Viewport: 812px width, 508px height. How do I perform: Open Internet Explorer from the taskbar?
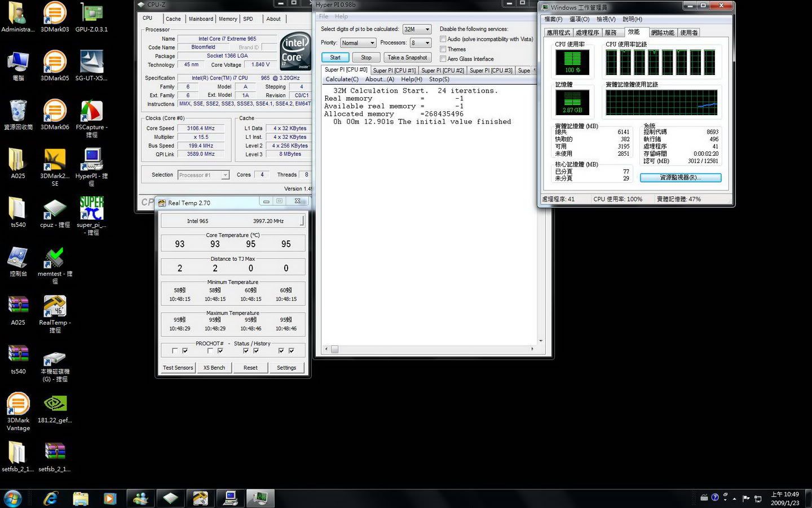[x=51, y=498]
